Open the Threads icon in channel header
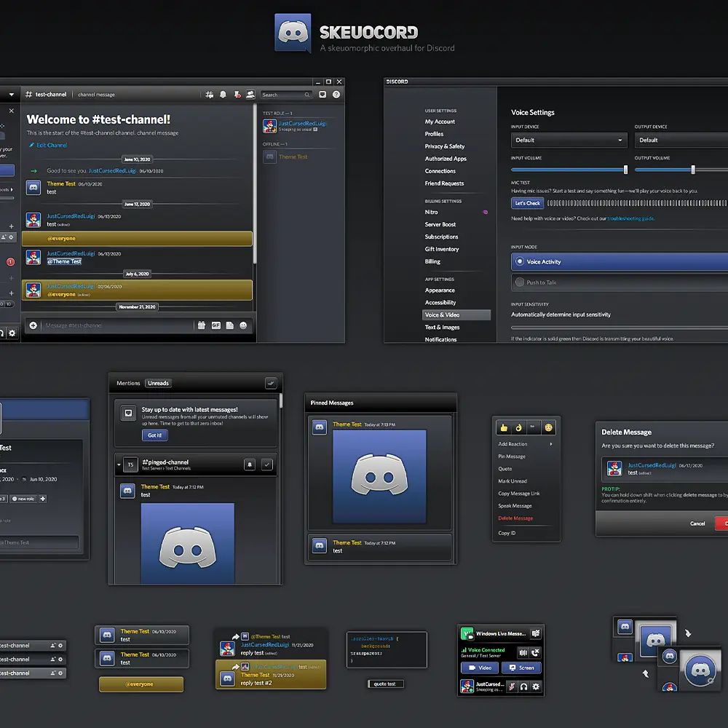728x728 pixels. tap(210, 95)
